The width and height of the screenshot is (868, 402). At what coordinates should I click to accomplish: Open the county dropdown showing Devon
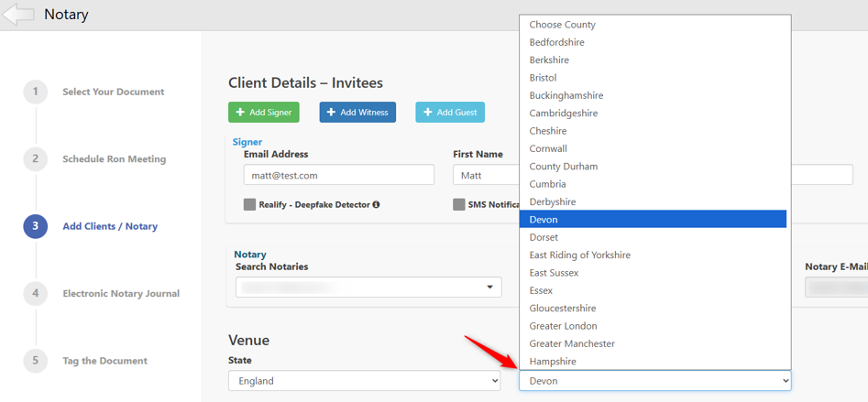[654, 380]
